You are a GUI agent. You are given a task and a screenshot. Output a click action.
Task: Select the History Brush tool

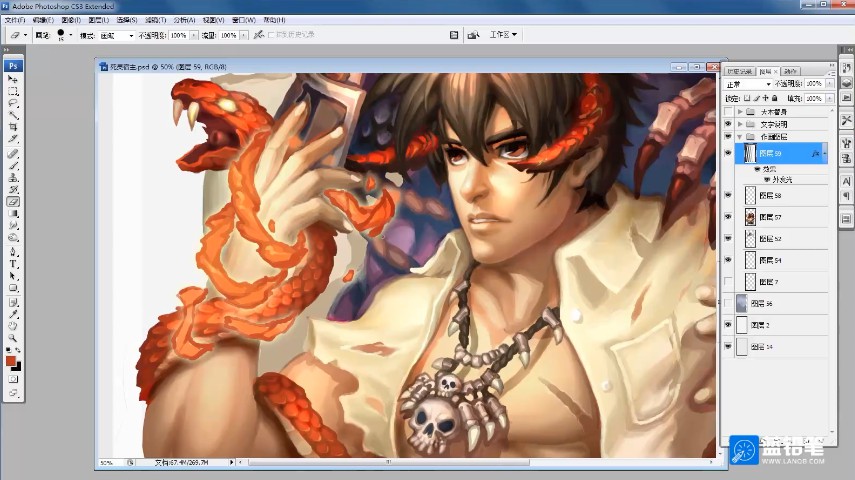[13, 190]
